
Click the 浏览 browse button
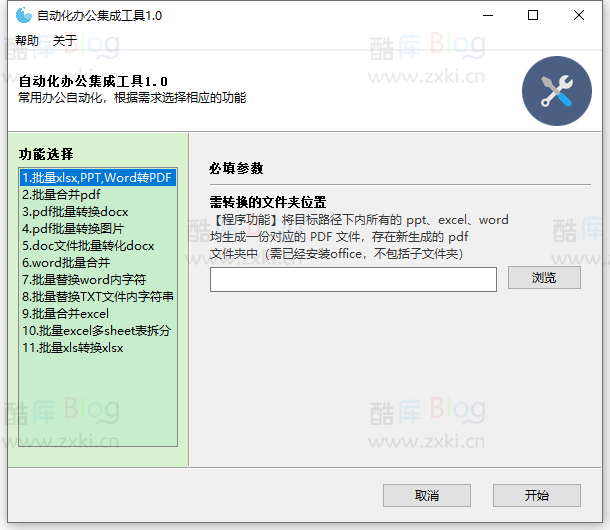pos(544,278)
